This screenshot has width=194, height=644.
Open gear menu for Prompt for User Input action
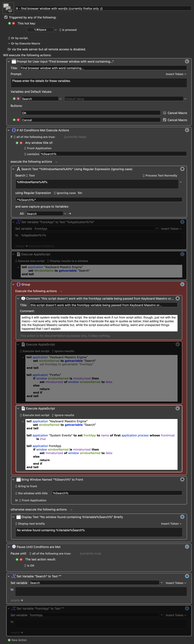click(x=187, y=61)
